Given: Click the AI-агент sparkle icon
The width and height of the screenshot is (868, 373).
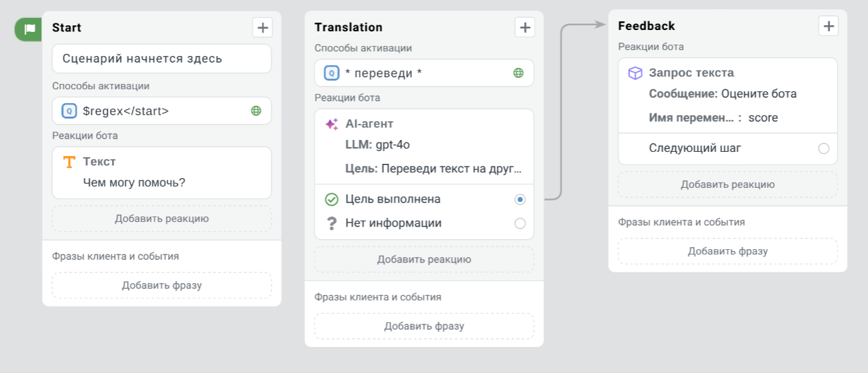Looking at the screenshot, I should point(331,124).
